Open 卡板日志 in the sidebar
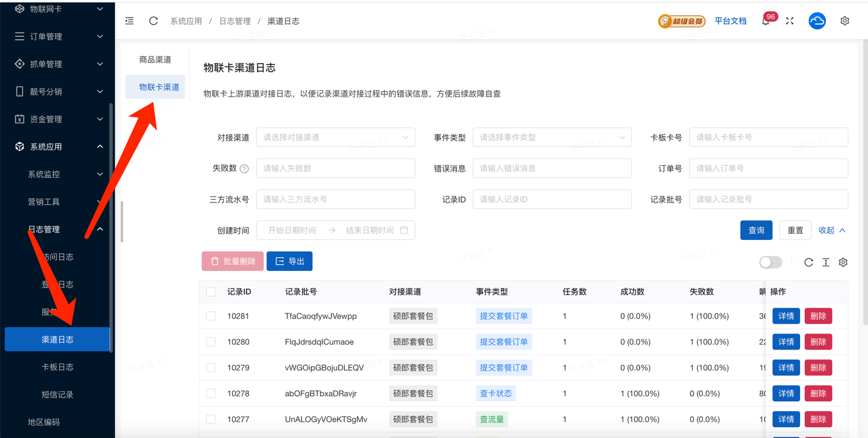Viewport: 868px width, 438px height. pos(57,367)
